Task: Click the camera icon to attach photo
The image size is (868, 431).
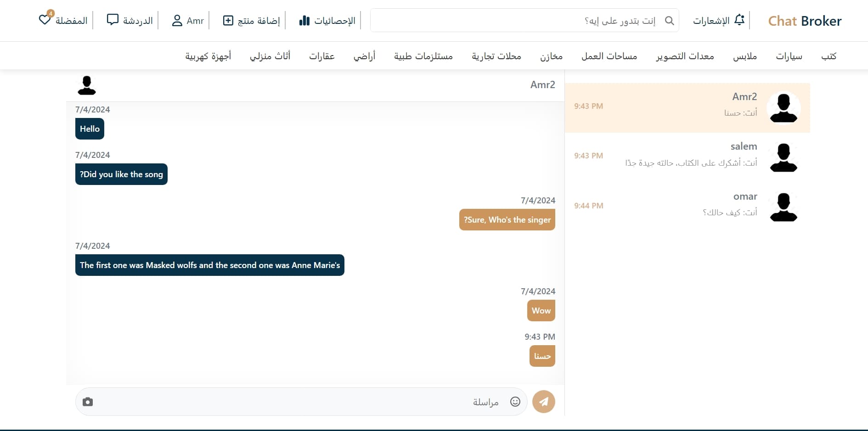Action: (88, 402)
